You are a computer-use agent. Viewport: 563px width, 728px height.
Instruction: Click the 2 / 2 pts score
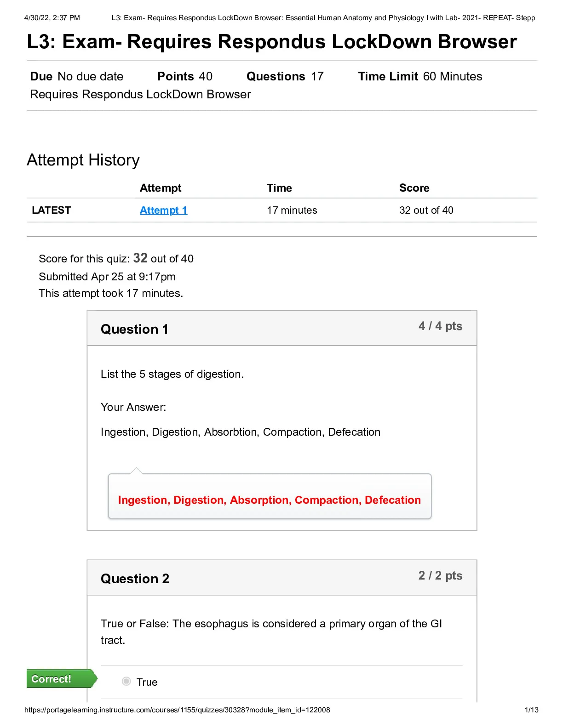click(440, 575)
